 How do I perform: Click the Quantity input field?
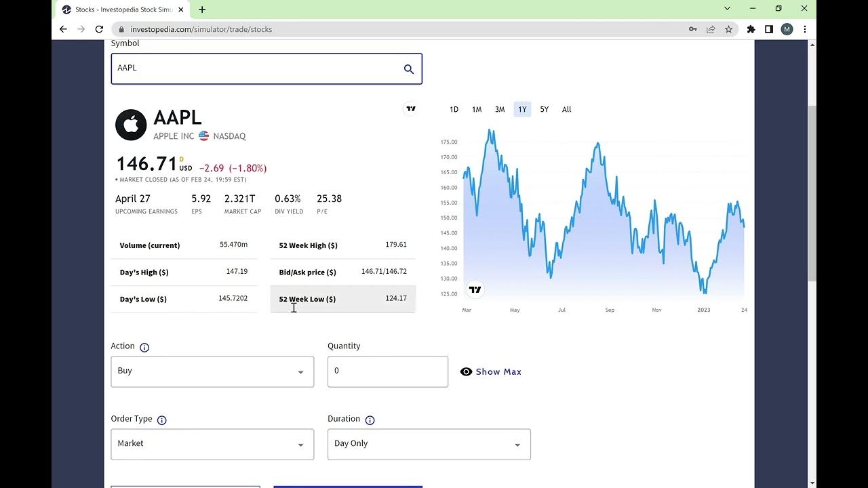[388, 371]
